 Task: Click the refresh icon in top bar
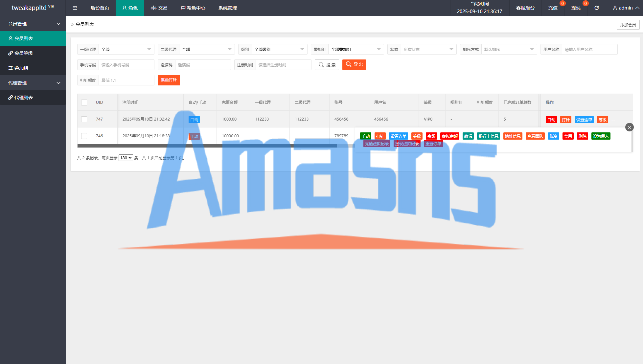pos(596,8)
